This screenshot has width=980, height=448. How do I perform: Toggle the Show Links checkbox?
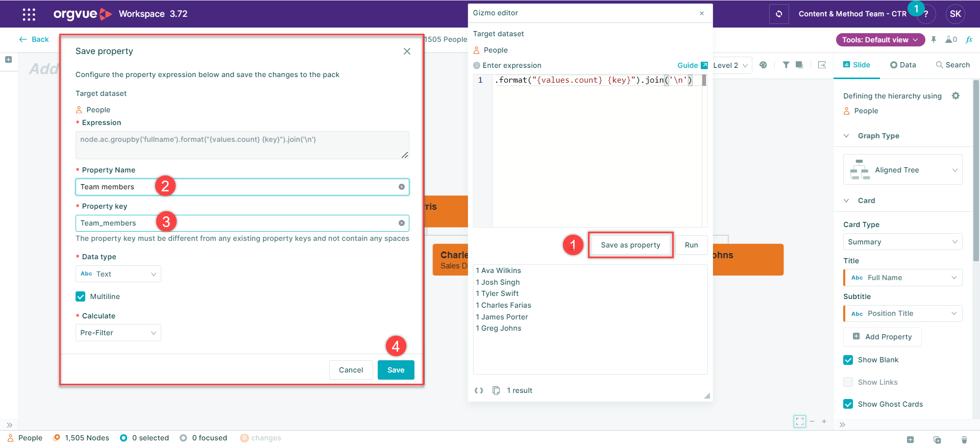coord(848,382)
